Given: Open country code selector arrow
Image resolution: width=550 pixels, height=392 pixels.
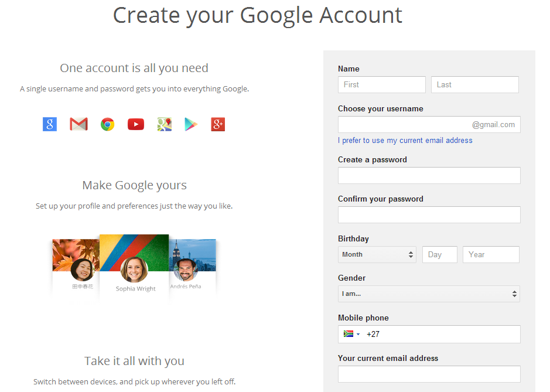Looking at the screenshot, I should pyautogui.click(x=358, y=335).
